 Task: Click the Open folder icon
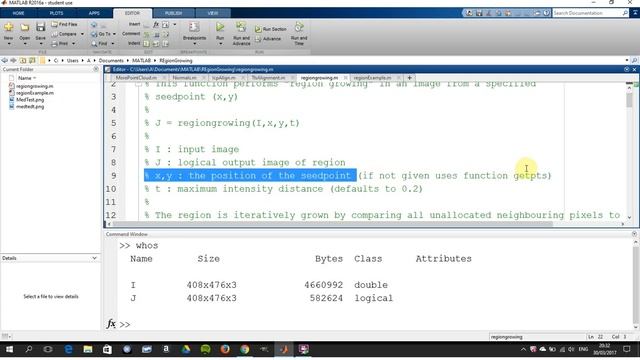coord(24,27)
